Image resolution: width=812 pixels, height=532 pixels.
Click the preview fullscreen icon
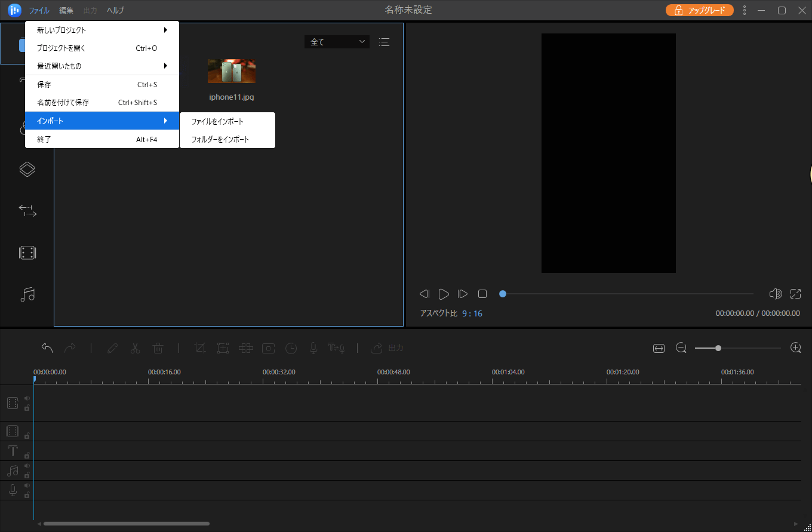795,294
